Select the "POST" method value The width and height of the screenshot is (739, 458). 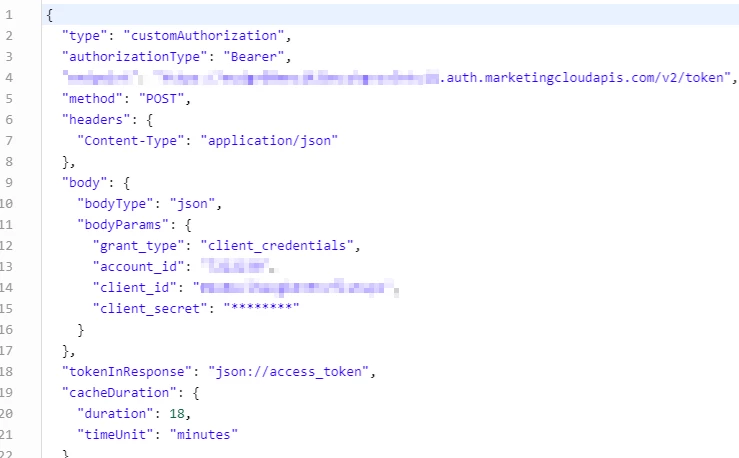click(162, 98)
